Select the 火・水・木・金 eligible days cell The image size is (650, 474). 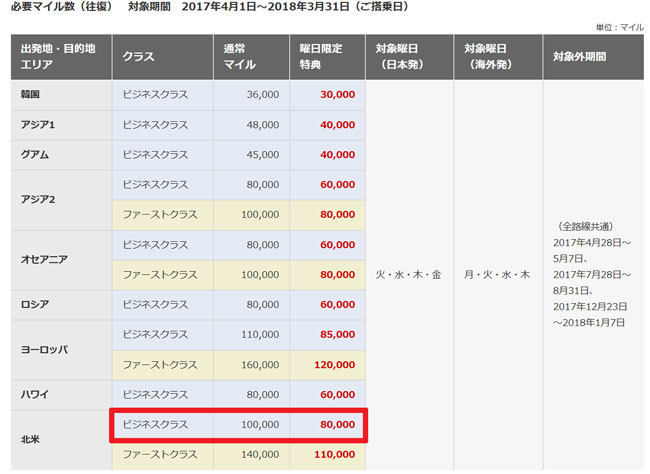(x=409, y=272)
